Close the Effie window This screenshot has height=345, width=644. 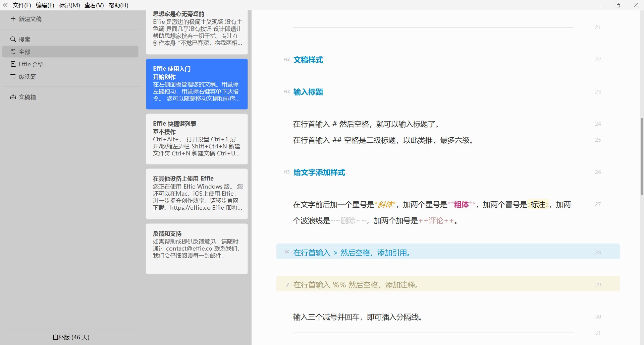click(636, 5)
